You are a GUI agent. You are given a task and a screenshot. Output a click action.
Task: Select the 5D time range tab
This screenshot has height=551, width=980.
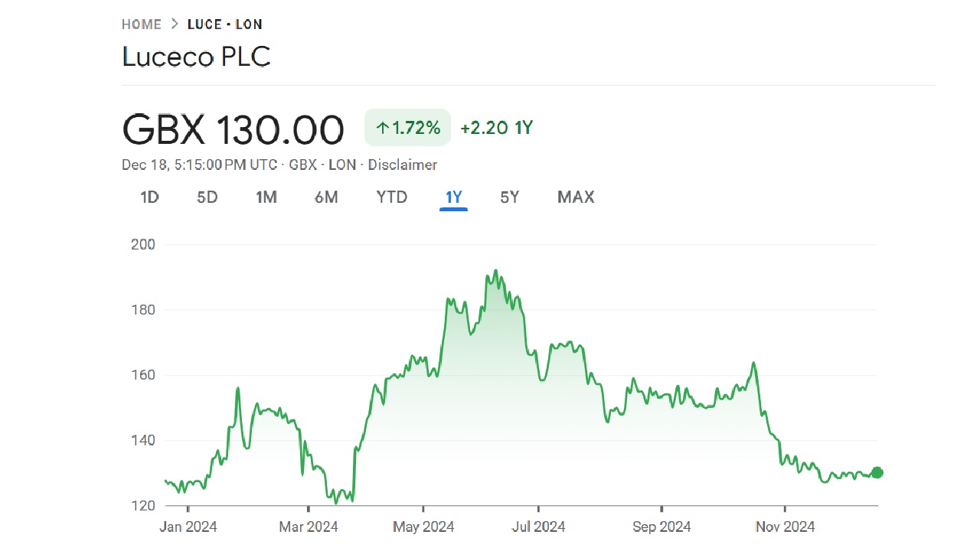pos(207,197)
